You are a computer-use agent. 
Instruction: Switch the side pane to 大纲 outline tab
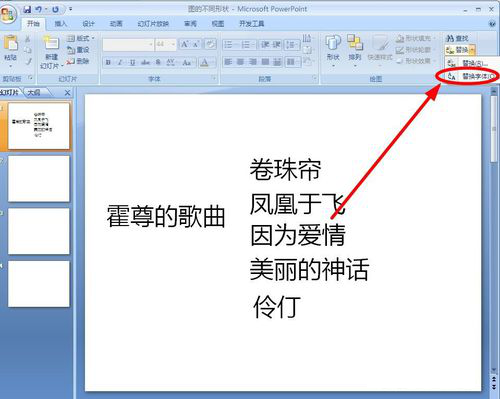pyautogui.click(x=34, y=93)
